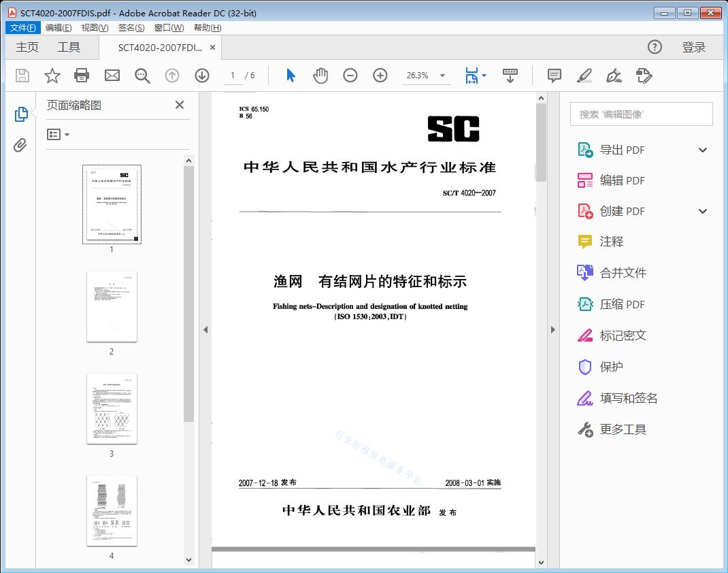Screen dimensions: 728x573
Task: Click inside the tools search field
Action: click(640, 114)
